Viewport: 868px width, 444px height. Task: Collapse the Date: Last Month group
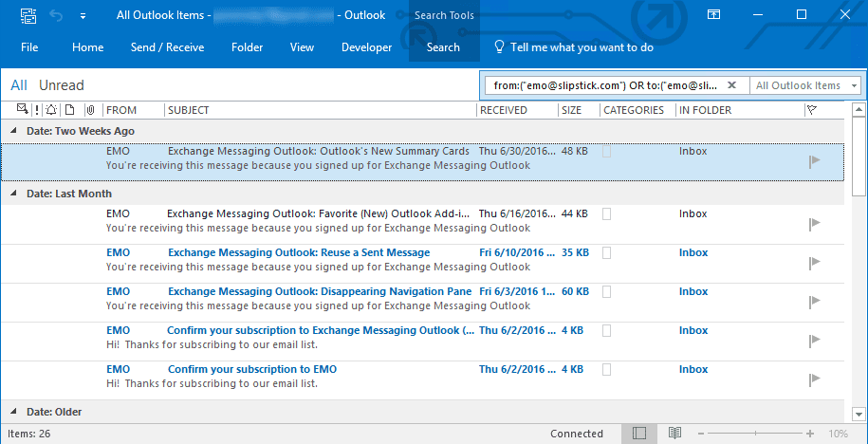(x=13, y=194)
